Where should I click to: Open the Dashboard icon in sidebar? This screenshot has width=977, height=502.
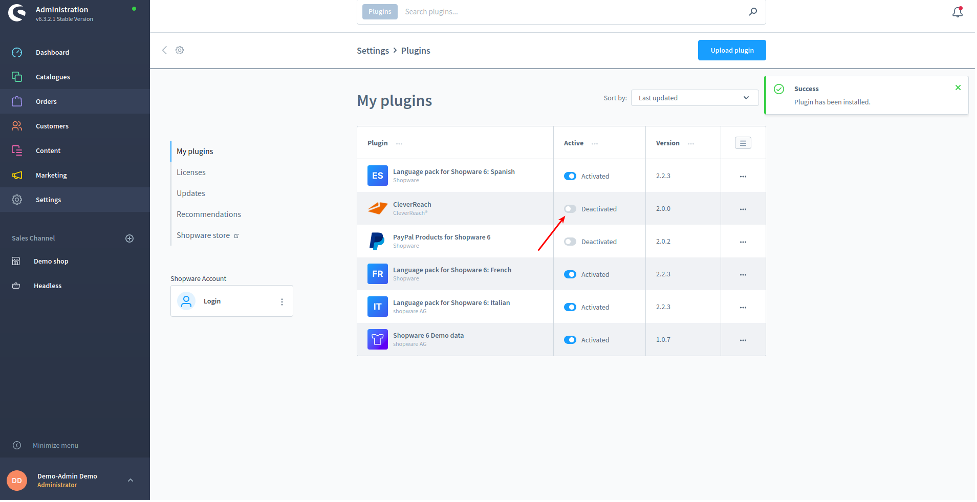tap(17, 52)
